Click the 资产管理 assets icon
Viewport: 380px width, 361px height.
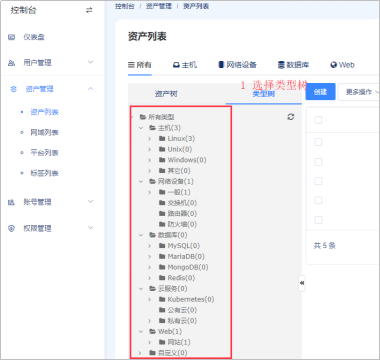point(13,89)
